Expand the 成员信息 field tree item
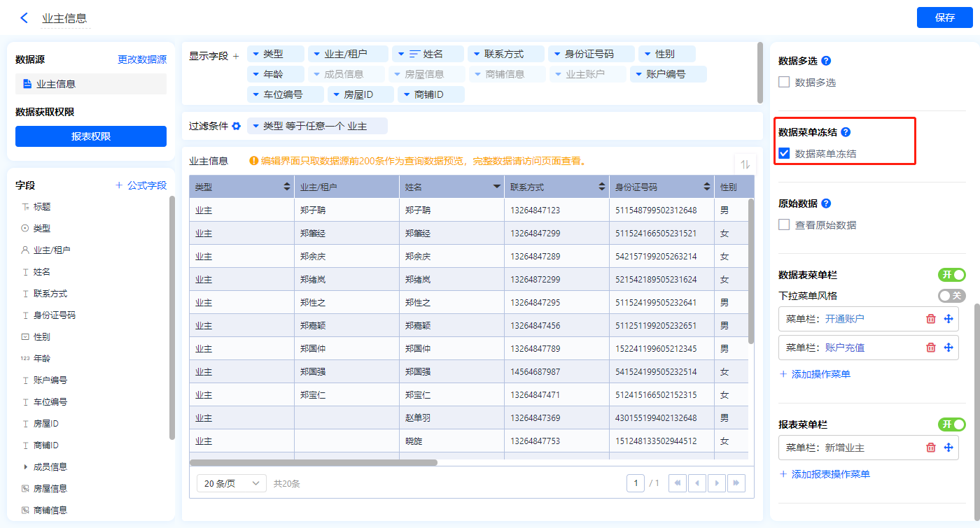The width and height of the screenshot is (980, 528). coord(26,466)
